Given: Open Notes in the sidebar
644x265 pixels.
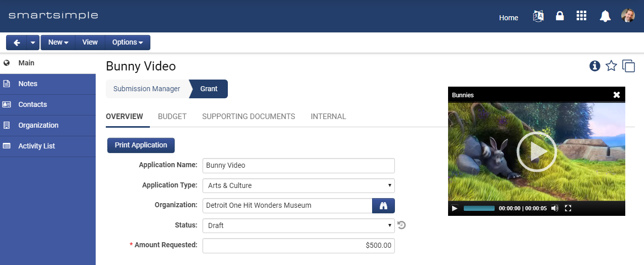Looking at the screenshot, I should (x=48, y=84).
